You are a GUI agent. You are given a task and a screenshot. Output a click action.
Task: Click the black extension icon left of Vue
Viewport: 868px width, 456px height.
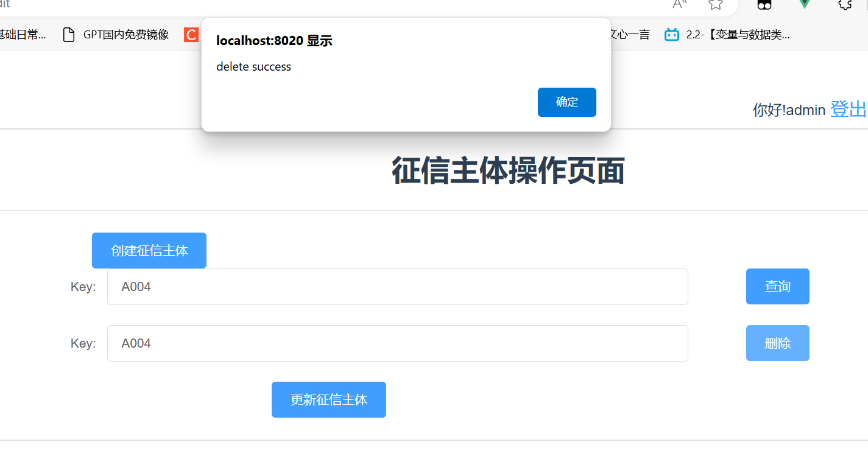point(764,4)
